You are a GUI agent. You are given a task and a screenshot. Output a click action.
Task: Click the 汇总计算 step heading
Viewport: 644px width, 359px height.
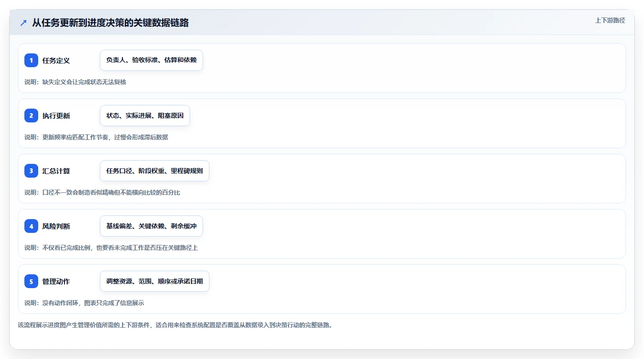(x=56, y=171)
